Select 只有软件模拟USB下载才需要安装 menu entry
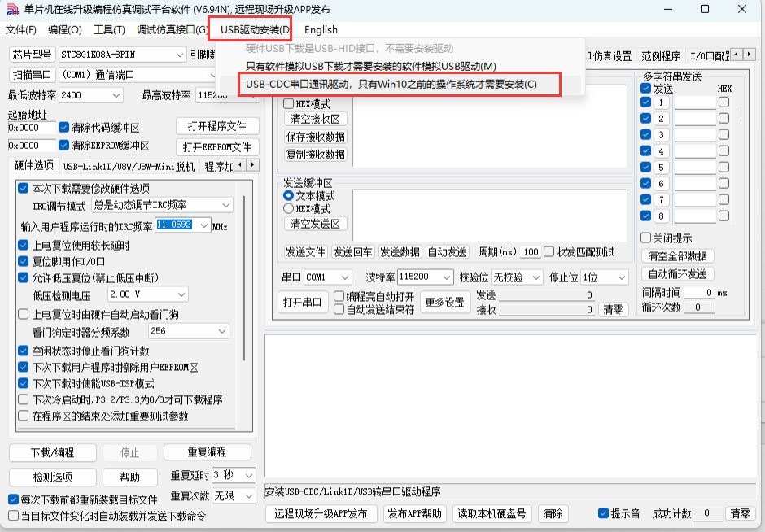The image size is (765, 532). [371, 67]
